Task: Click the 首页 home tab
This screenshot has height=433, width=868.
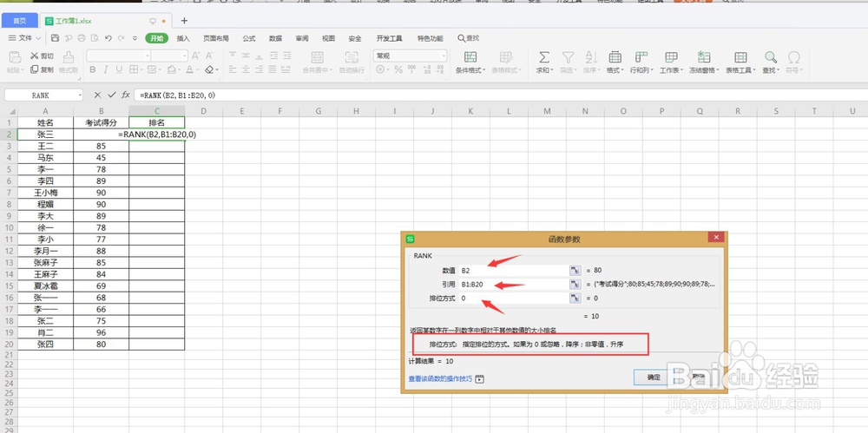Action: coord(20,21)
